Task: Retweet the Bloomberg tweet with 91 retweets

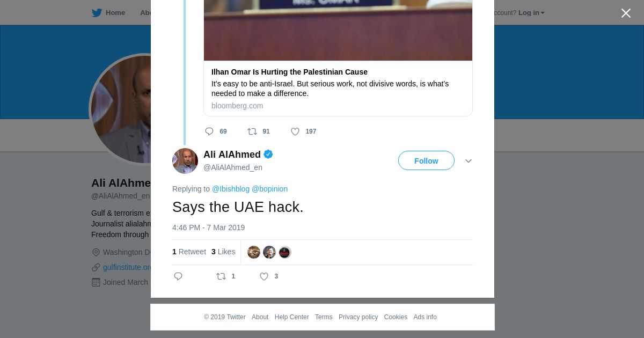Action: pos(252,131)
